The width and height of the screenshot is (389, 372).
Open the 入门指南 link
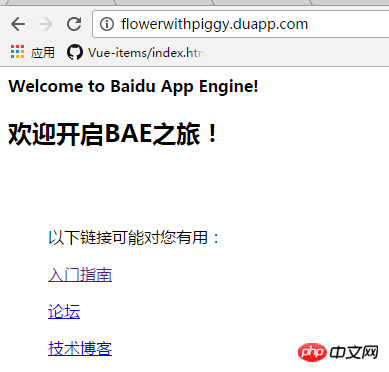pos(80,275)
